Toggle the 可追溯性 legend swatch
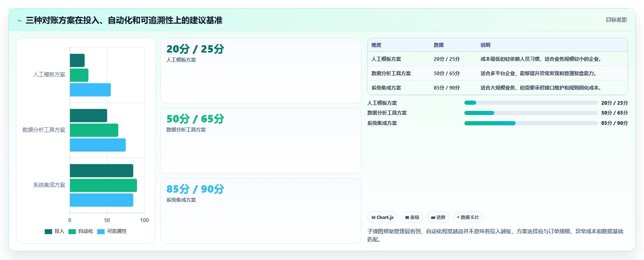Image resolution: width=644 pixels, height=260 pixels. [x=101, y=232]
